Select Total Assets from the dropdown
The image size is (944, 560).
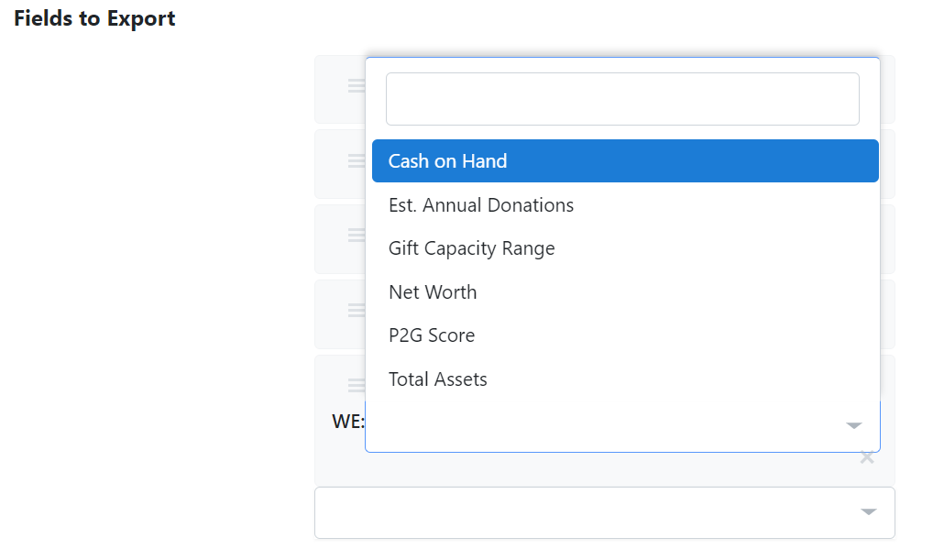pos(437,379)
